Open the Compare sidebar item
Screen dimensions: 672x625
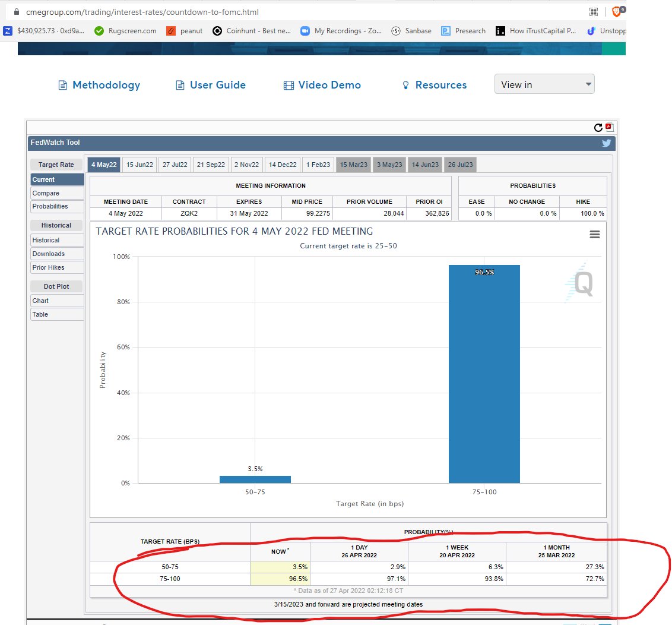click(x=57, y=193)
